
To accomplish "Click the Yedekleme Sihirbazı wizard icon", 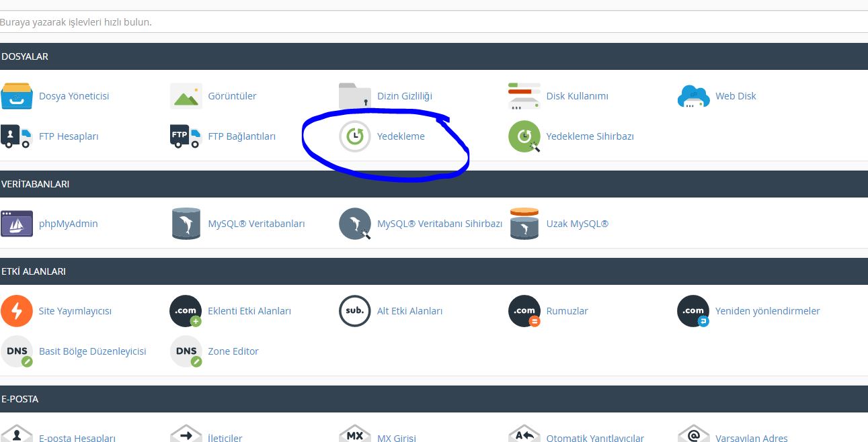I will (524, 136).
